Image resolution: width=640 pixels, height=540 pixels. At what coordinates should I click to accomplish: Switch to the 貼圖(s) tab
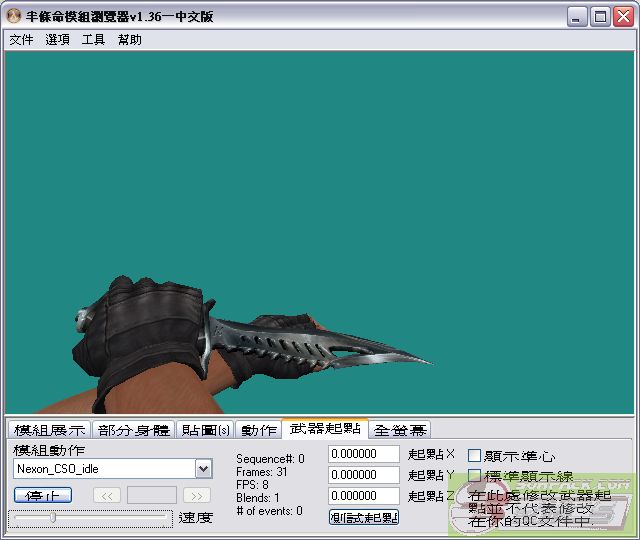point(205,430)
